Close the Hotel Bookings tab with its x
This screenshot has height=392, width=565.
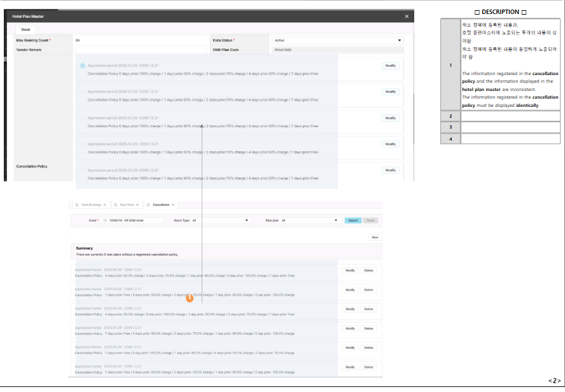105,205
